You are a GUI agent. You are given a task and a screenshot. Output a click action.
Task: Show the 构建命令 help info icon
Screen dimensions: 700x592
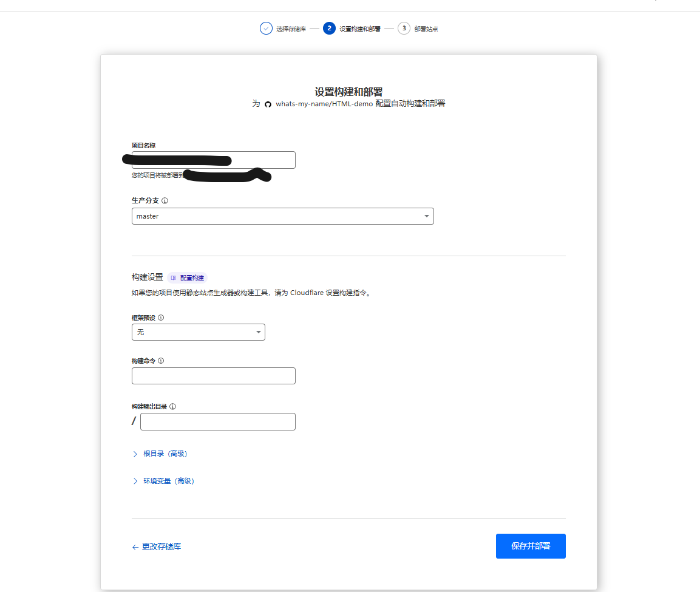click(161, 361)
